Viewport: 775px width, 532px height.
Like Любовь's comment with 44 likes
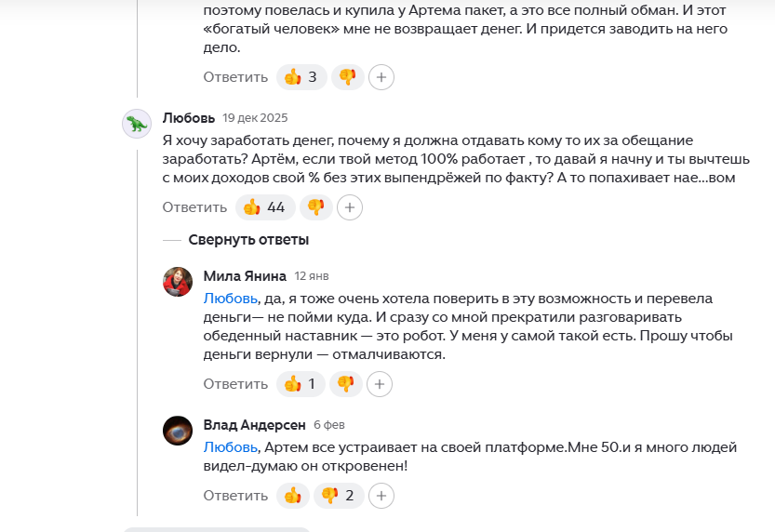click(x=265, y=207)
